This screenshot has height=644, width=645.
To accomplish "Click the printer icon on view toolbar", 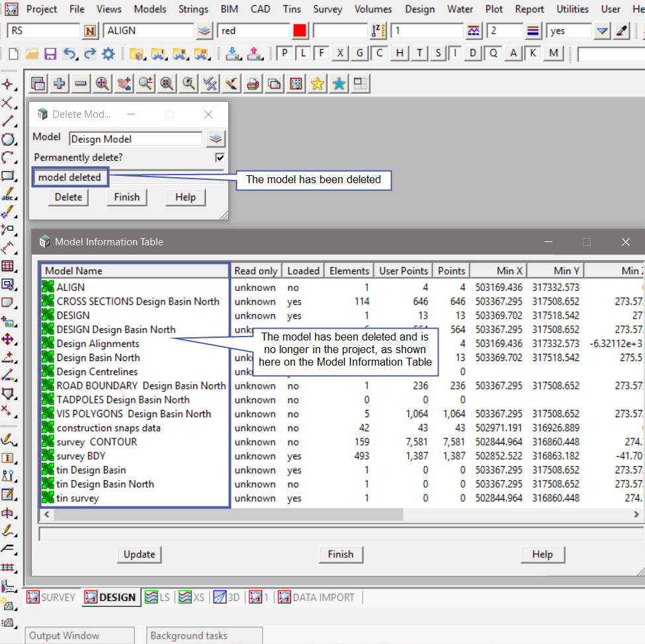I will click(x=253, y=83).
